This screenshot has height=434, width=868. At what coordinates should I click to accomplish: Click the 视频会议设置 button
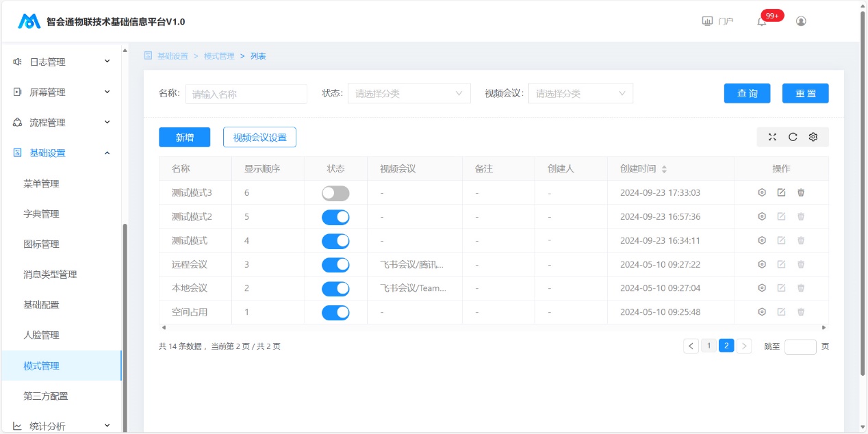tap(259, 138)
